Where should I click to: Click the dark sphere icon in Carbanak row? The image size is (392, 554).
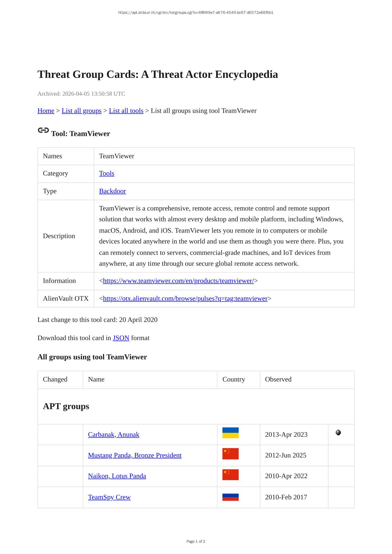(x=338, y=433)
